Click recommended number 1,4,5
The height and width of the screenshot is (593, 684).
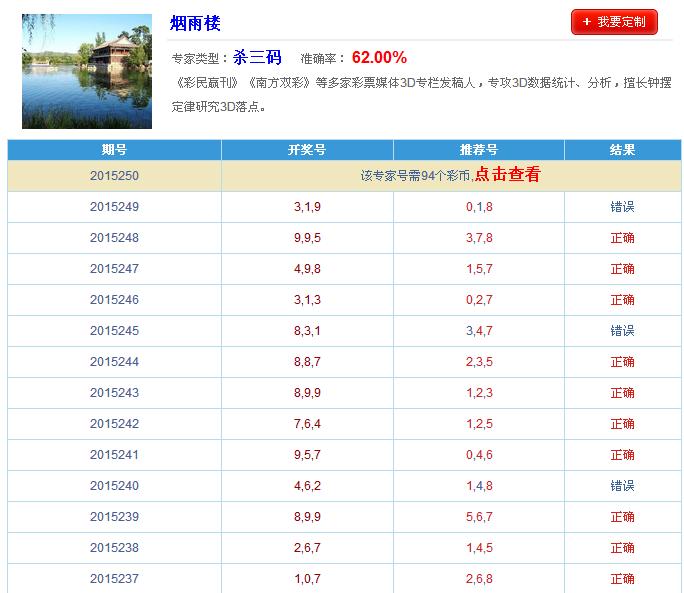point(479,548)
